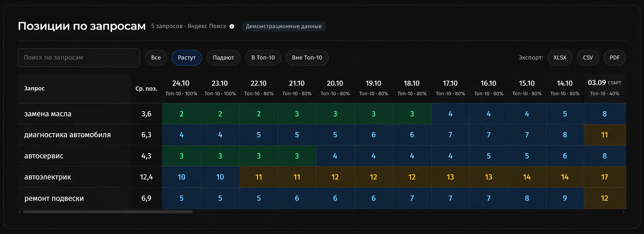
Task: Click автосервис position 6 in 14.10 column
Action: point(565,156)
